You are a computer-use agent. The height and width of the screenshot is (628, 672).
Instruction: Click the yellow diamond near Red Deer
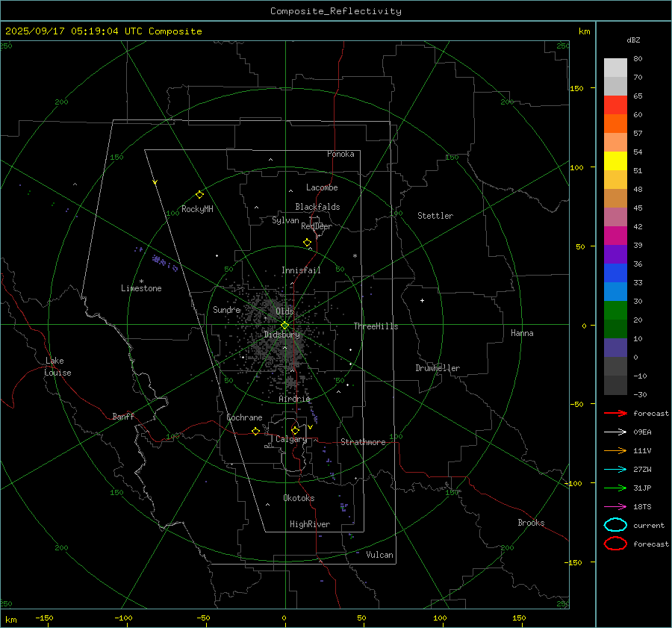(x=307, y=243)
